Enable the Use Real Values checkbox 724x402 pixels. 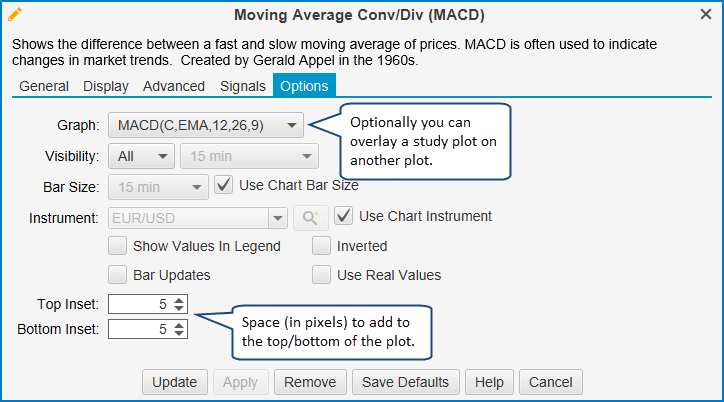321,275
